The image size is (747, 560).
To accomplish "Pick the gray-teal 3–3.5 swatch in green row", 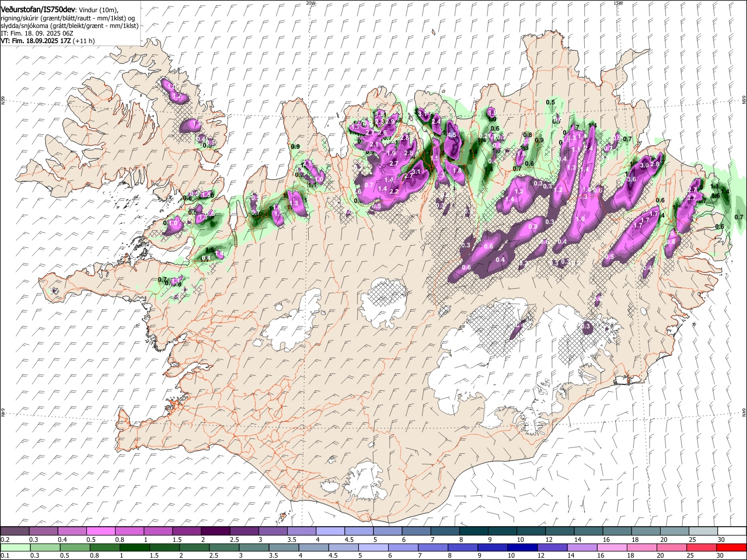I will click(255, 548).
